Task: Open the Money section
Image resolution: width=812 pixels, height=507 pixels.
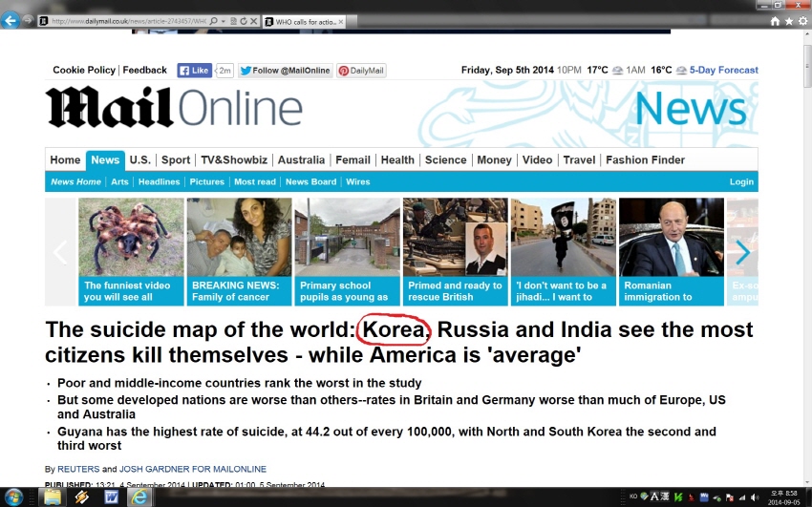Action: (494, 159)
